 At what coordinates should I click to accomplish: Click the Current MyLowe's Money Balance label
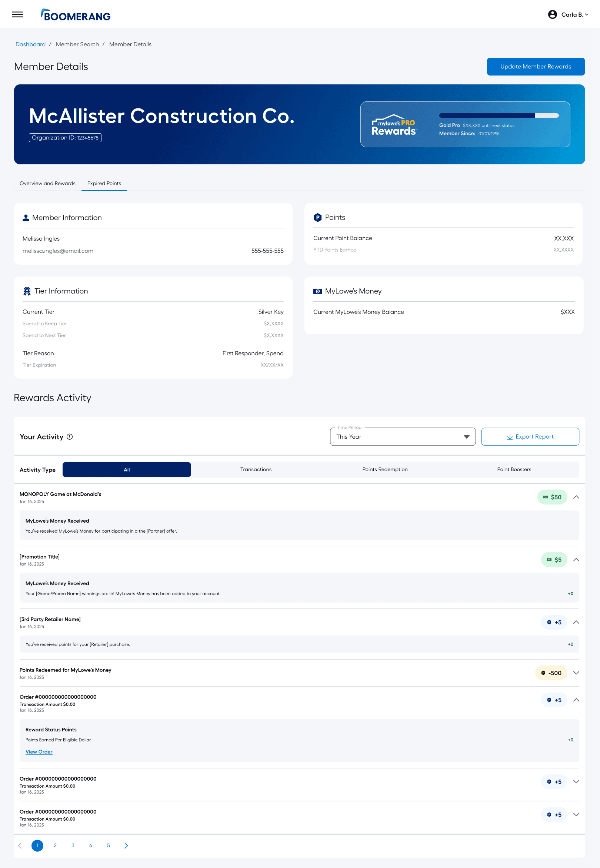tap(359, 312)
